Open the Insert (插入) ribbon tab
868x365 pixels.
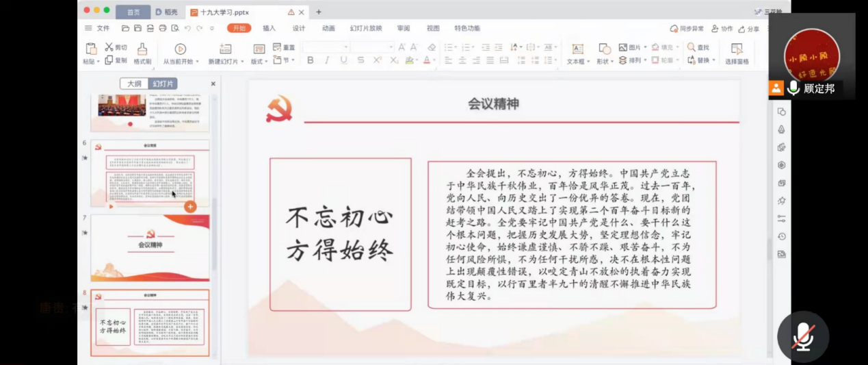269,28
